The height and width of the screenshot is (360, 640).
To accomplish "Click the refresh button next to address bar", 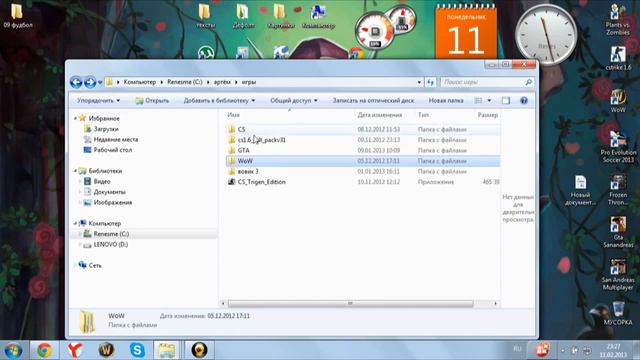I will coord(430,82).
